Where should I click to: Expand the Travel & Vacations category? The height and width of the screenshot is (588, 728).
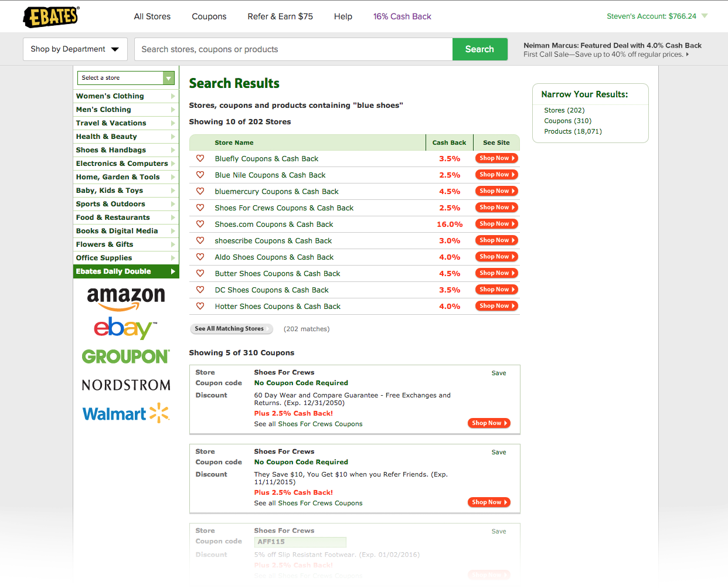[x=126, y=123]
